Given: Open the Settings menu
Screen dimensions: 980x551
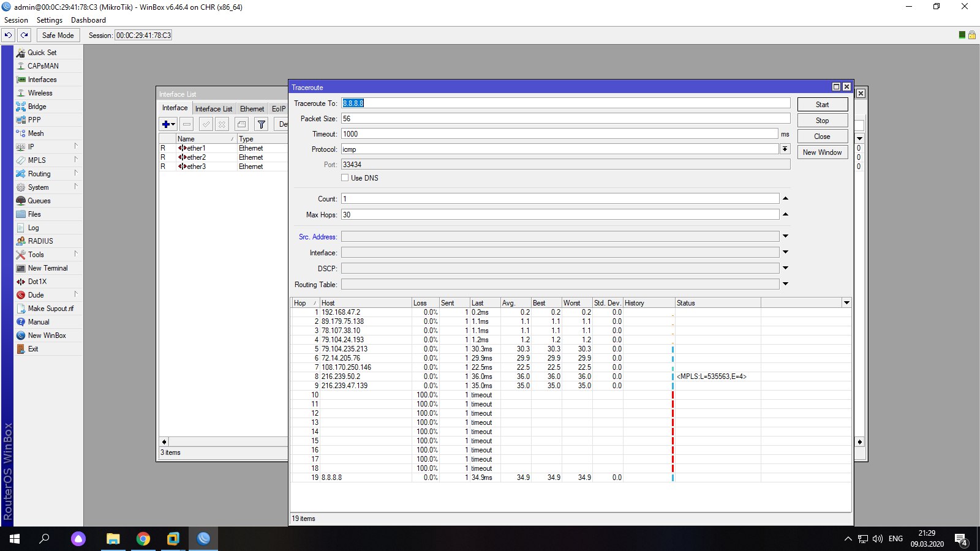Looking at the screenshot, I should 50,20.
